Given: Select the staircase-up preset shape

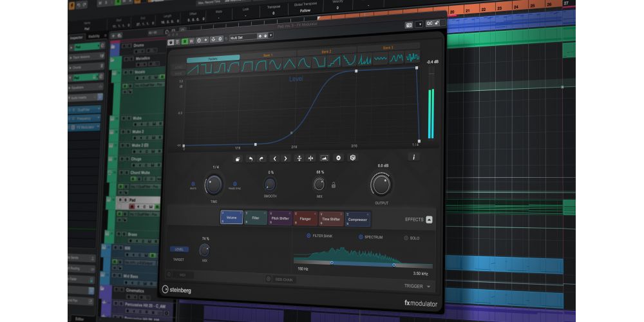Looking at the screenshot, I should 335,61.
